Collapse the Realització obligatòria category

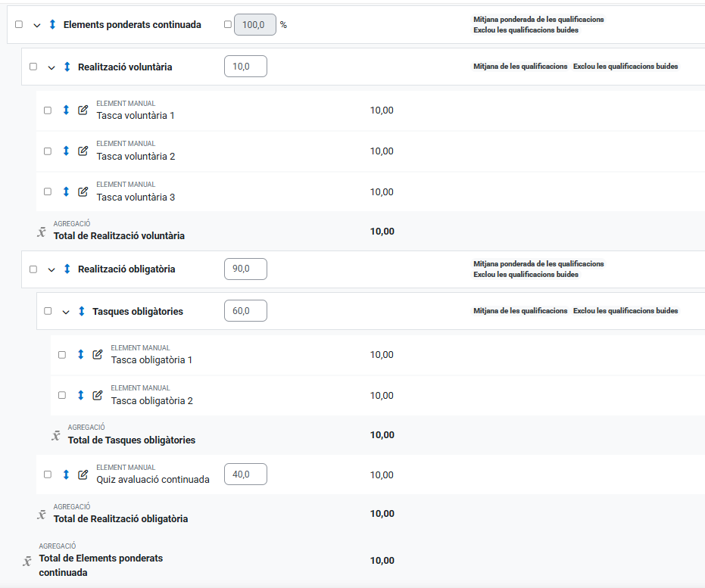point(51,269)
